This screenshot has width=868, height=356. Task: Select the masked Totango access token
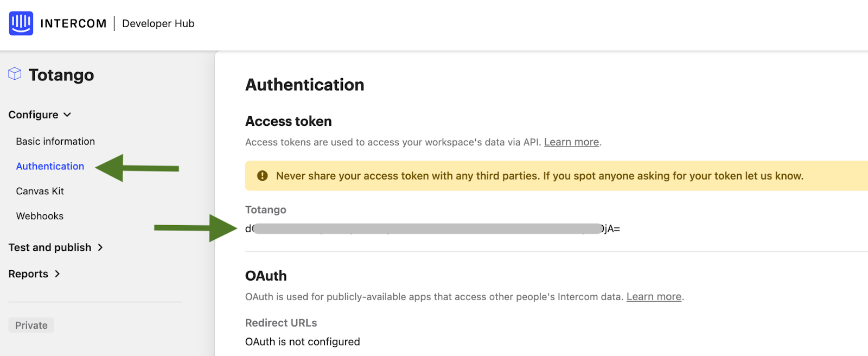pos(433,229)
